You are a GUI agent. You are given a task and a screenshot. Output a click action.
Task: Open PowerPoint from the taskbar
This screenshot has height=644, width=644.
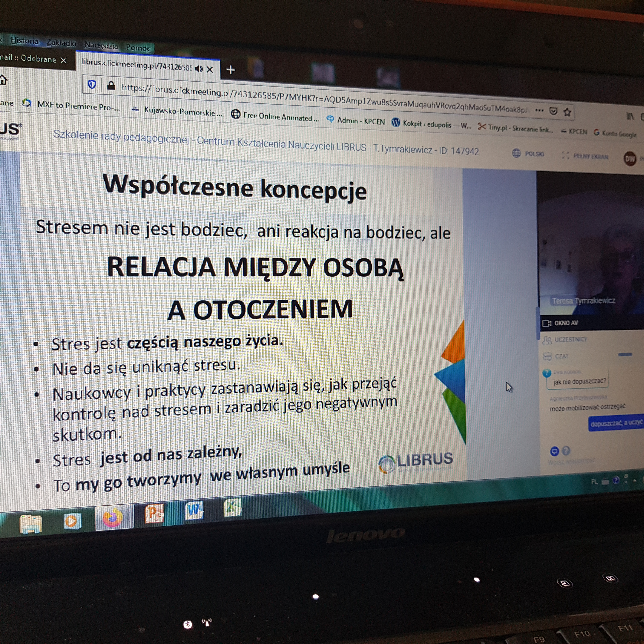coord(154,514)
